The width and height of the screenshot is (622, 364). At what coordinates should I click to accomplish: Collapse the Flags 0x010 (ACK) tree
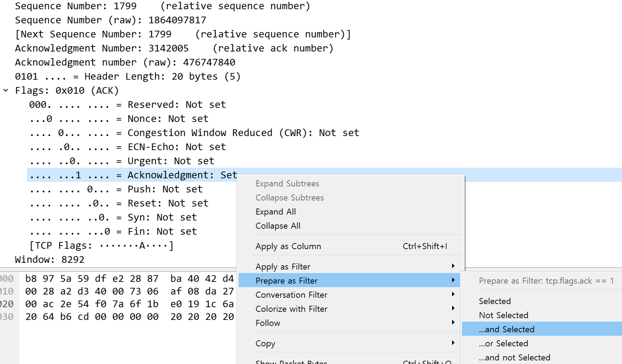click(6, 90)
